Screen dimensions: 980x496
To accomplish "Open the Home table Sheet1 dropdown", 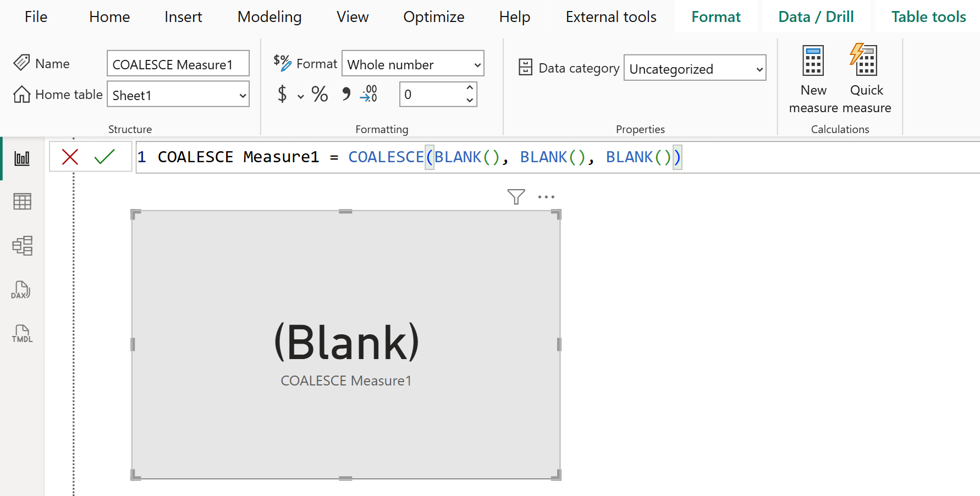I will [x=178, y=94].
